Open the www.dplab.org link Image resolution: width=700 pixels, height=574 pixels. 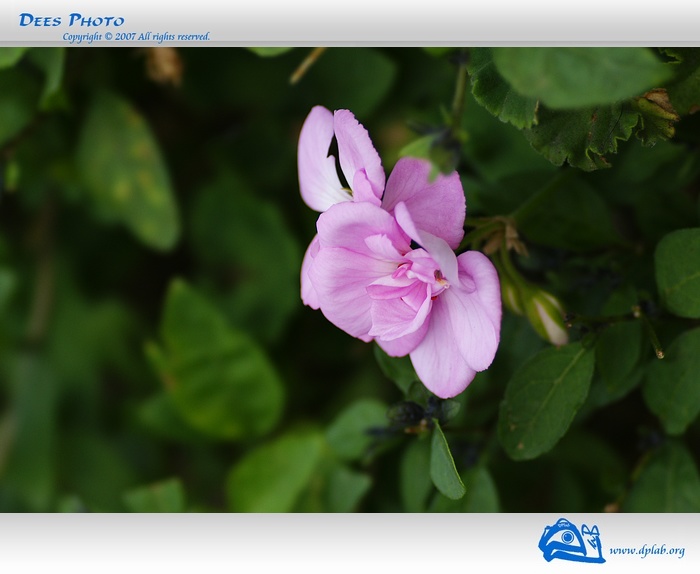pyautogui.click(x=646, y=551)
